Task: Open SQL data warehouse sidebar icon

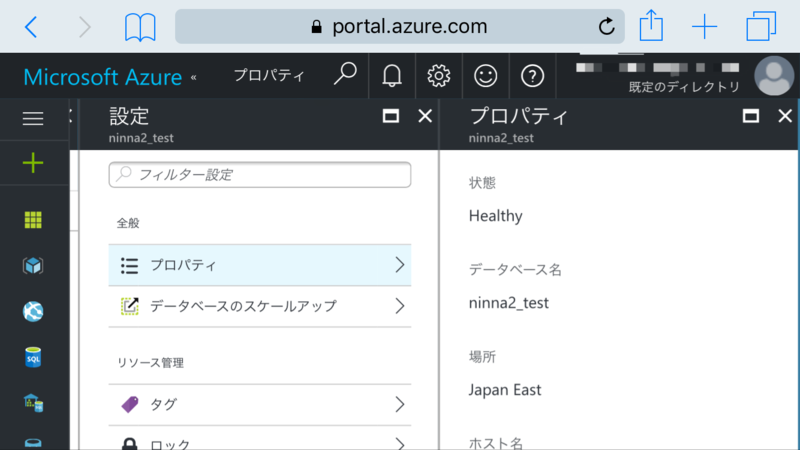Action: 33,403
